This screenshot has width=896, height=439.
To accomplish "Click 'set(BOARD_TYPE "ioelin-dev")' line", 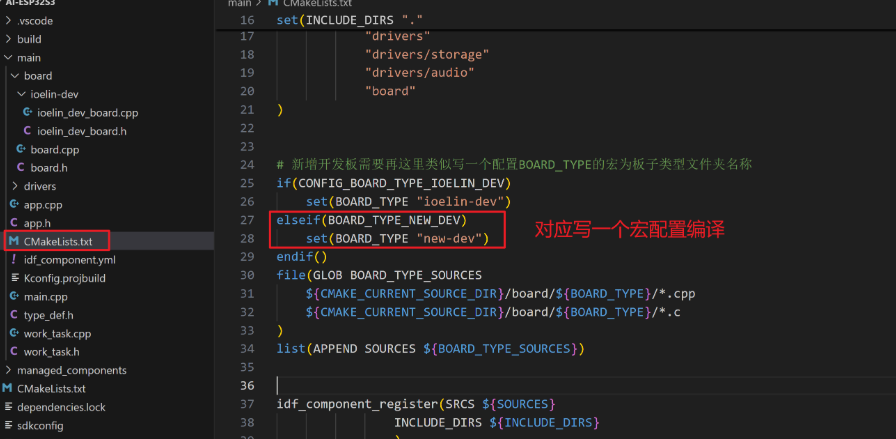I will tap(409, 202).
